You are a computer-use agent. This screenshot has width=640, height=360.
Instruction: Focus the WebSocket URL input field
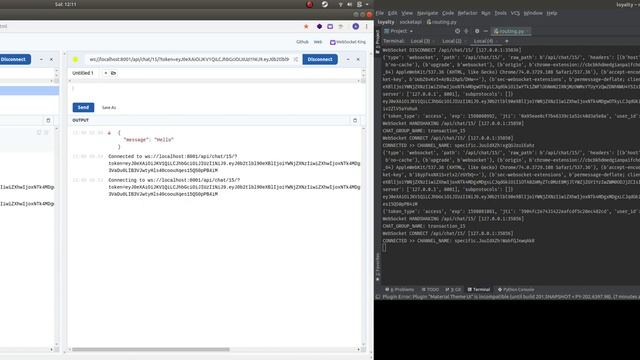coord(189,59)
